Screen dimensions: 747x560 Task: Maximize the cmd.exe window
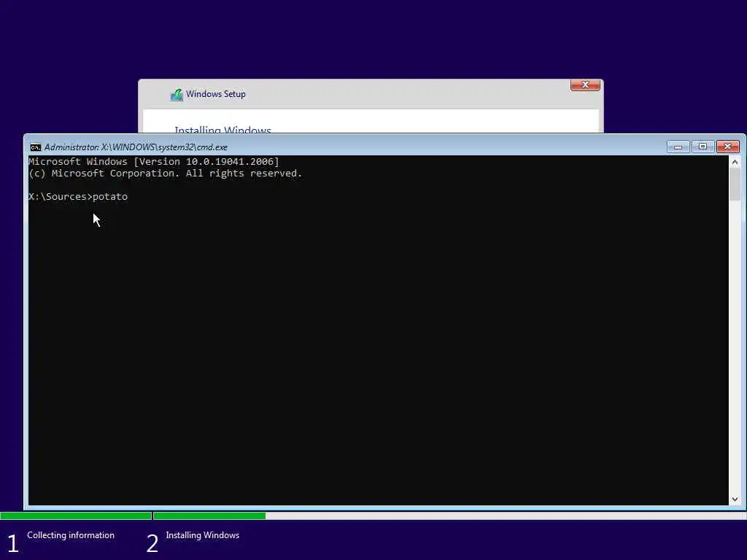tap(703, 147)
